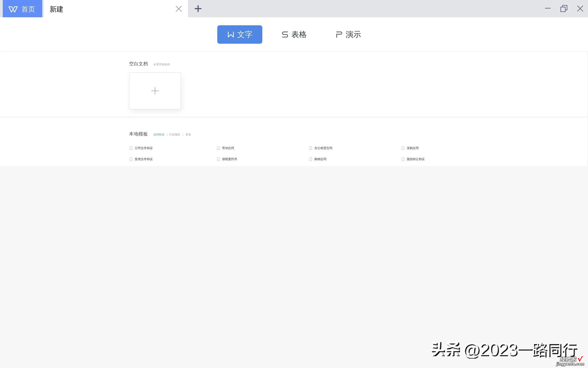The width and height of the screenshot is (588, 368).
Task: Add a new tab with the plus icon
Action: [x=198, y=9]
